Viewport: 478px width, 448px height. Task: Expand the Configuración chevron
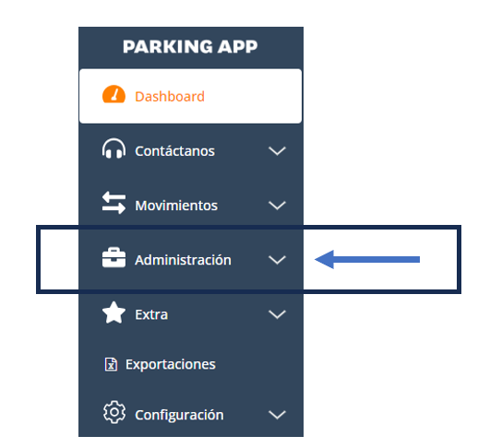click(x=277, y=415)
